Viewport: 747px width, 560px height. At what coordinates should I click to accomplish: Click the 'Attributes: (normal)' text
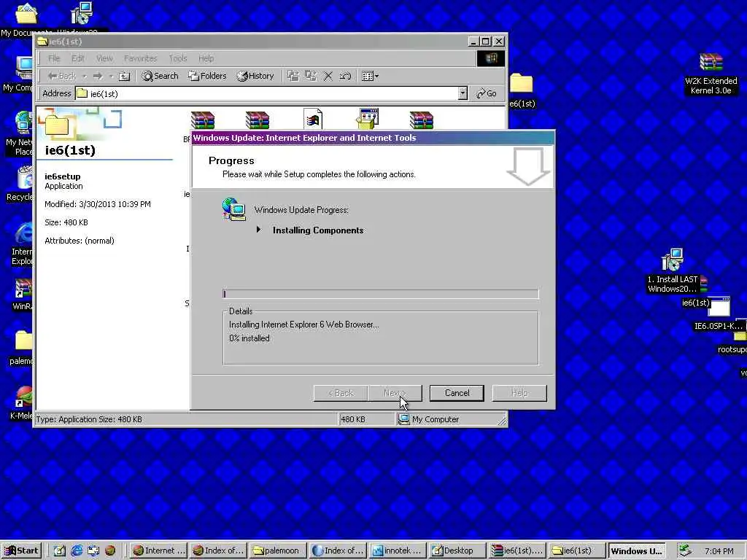pyautogui.click(x=80, y=241)
